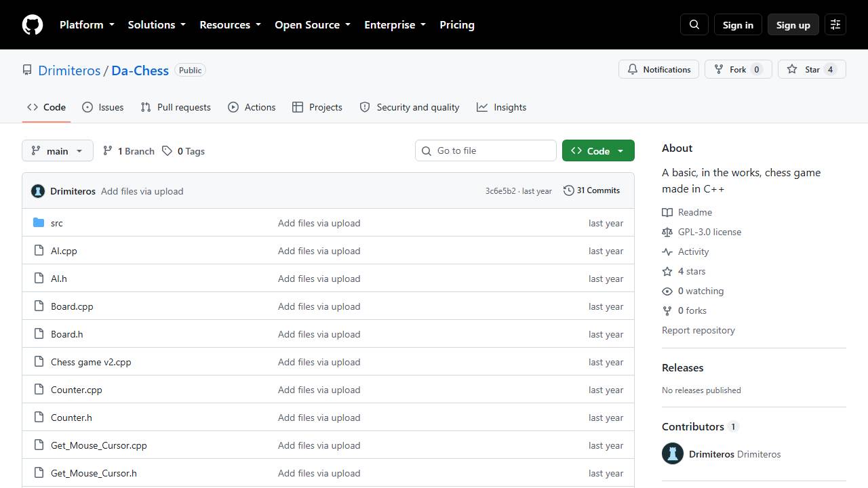The height and width of the screenshot is (488, 868).
Task: Open the Projects tab
Action: [x=317, y=107]
